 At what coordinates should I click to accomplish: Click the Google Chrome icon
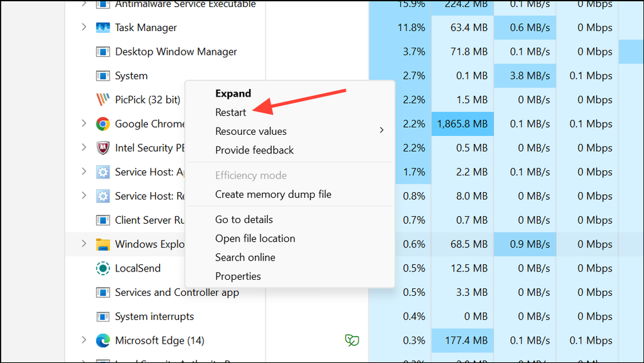[102, 124]
